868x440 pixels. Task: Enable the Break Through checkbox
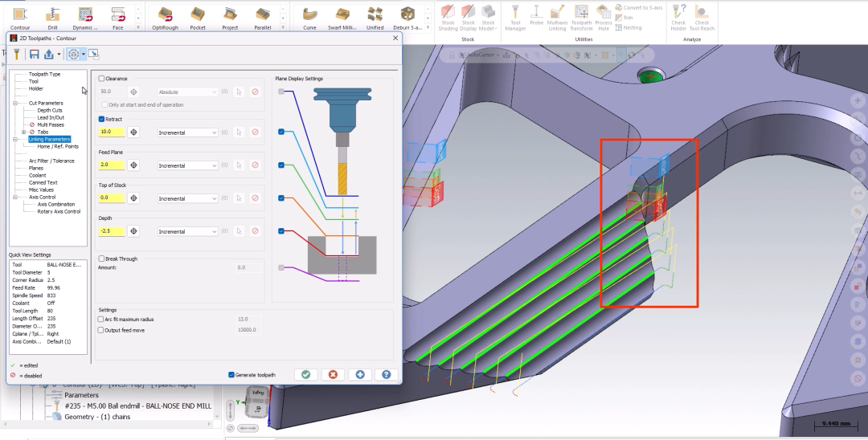click(102, 259)
